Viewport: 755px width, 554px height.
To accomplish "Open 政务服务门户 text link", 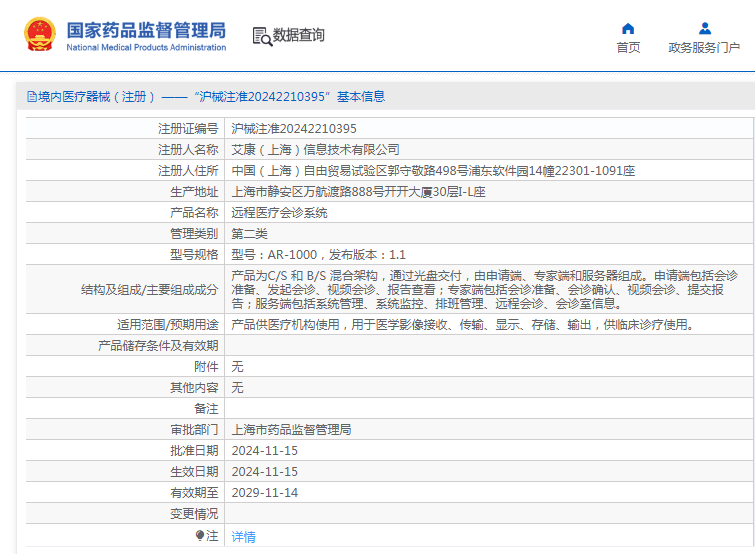I will pyautogui.click(x=704, y=47).
